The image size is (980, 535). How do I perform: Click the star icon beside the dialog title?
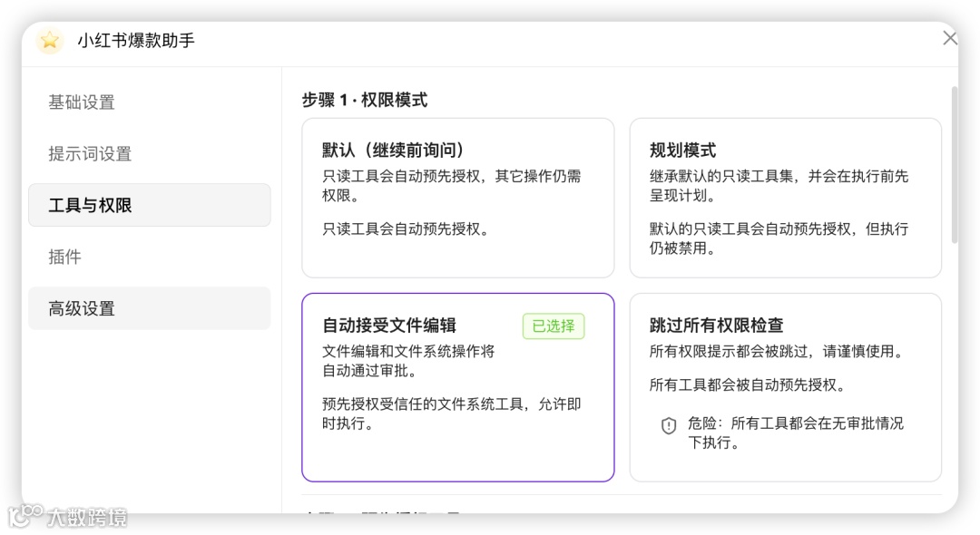(48, 41)
